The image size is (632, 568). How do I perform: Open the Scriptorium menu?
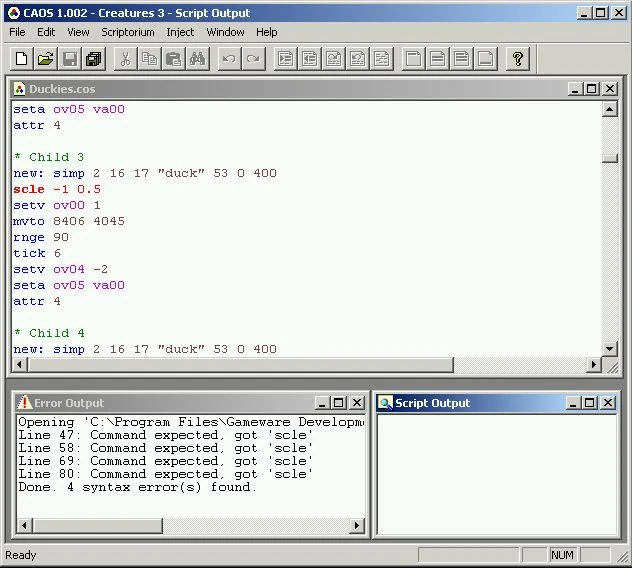[128, 32]
